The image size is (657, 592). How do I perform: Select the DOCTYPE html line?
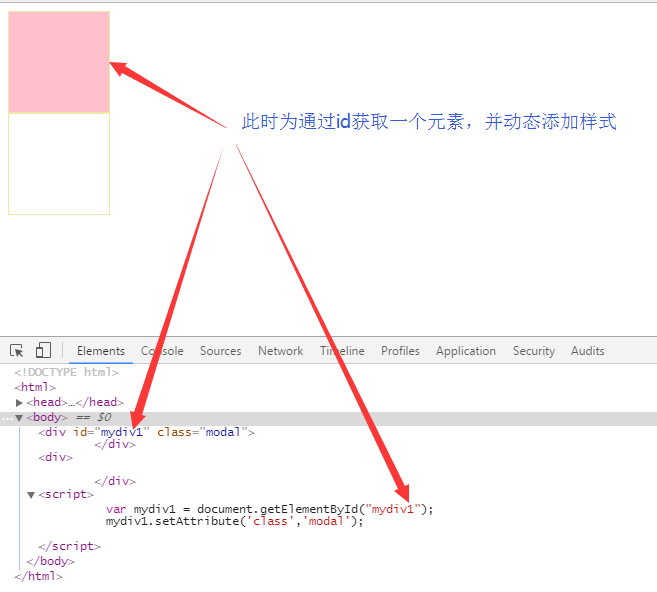click(x=67, y=372)
